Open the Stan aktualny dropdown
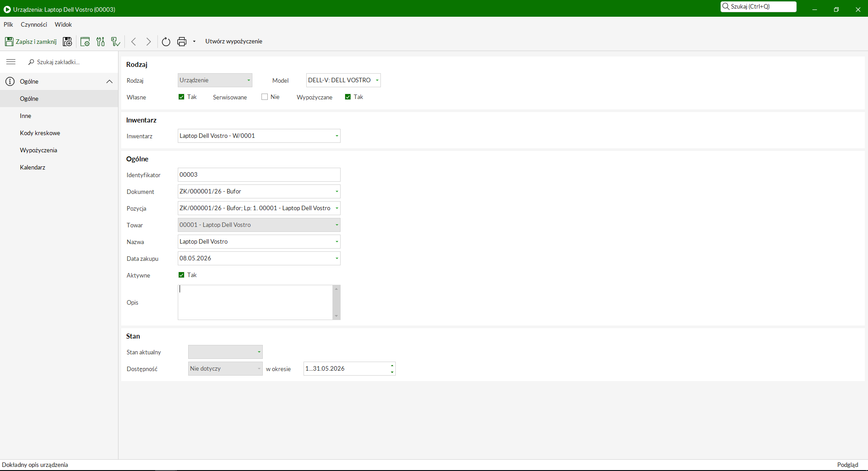This screenshot has width=868, height=471. [x=225, y=352]
